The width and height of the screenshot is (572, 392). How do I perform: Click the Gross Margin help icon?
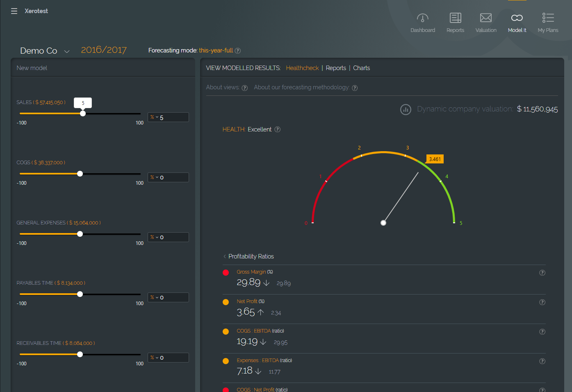pyautogui.click(x=542, y=273)
